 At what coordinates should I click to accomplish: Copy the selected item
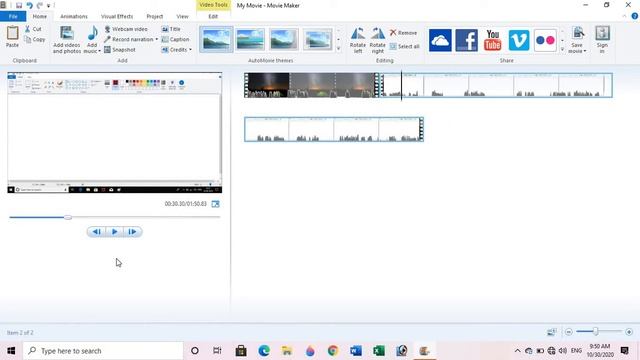pos(34,40)
